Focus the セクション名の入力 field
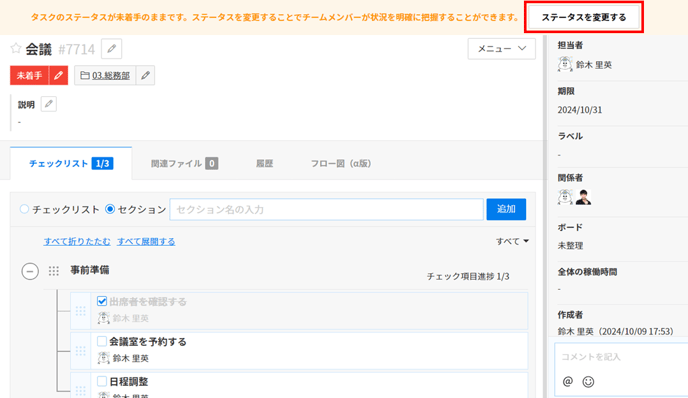The height and width of the screenshot is (398, 688). 326,209
